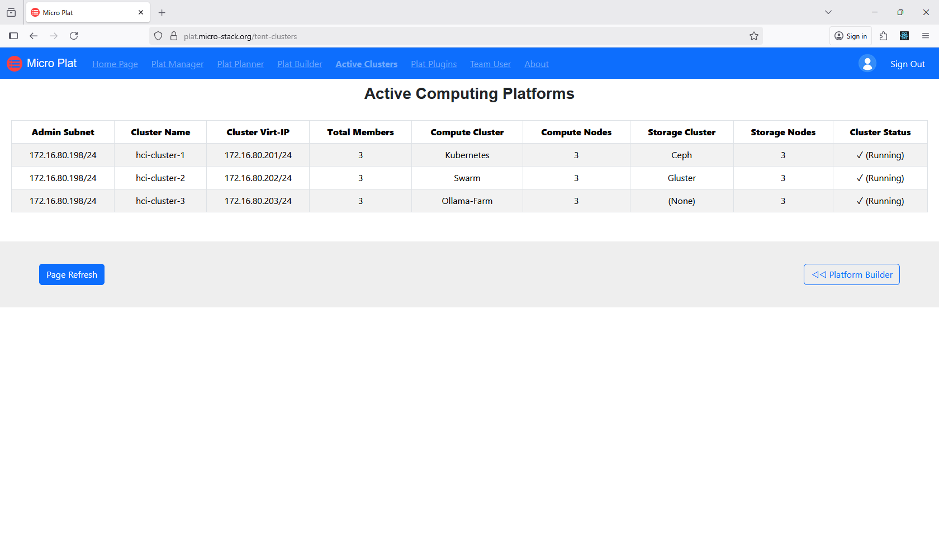
Task: Click the Sign in browser button
Action: coord(850,36)
